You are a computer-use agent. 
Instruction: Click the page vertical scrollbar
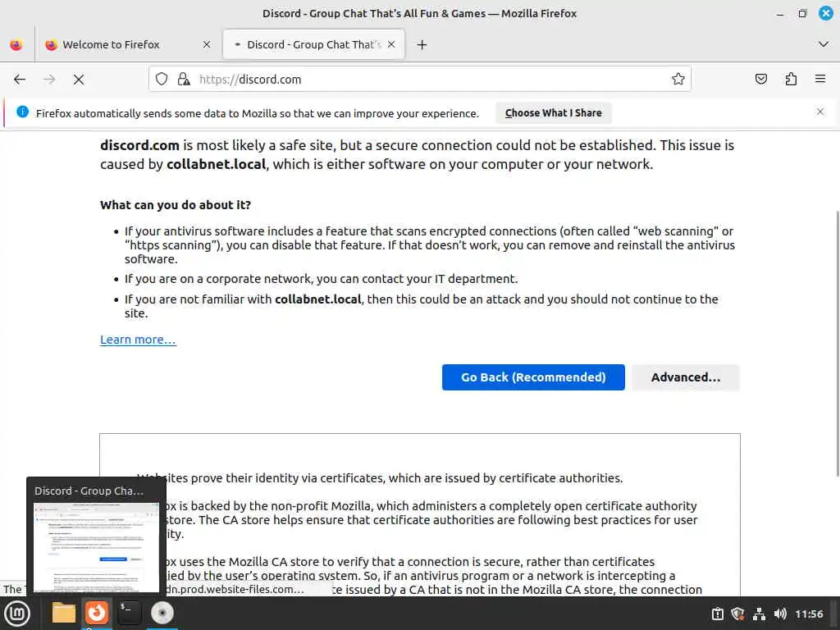pyautogui.click(x=837, y=343)
